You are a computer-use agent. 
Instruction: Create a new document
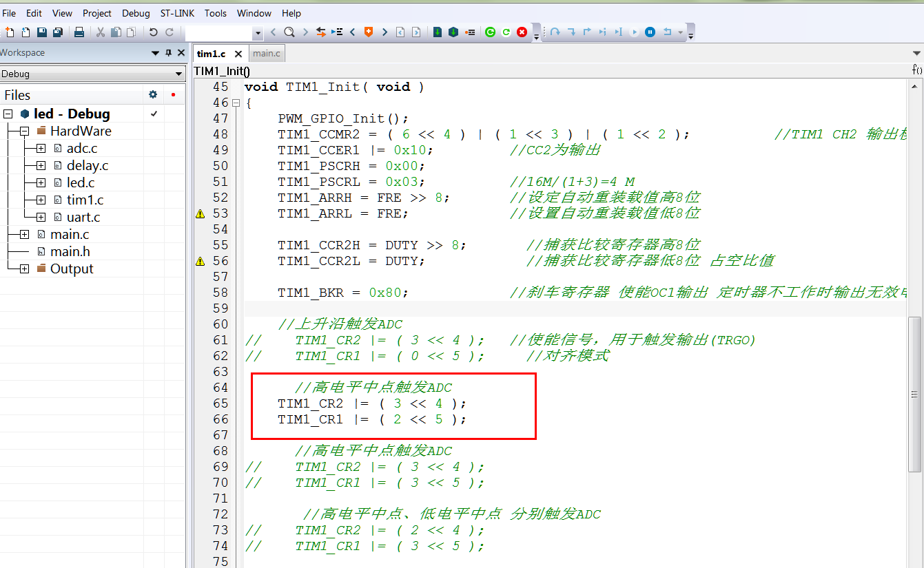pos(10,32)
